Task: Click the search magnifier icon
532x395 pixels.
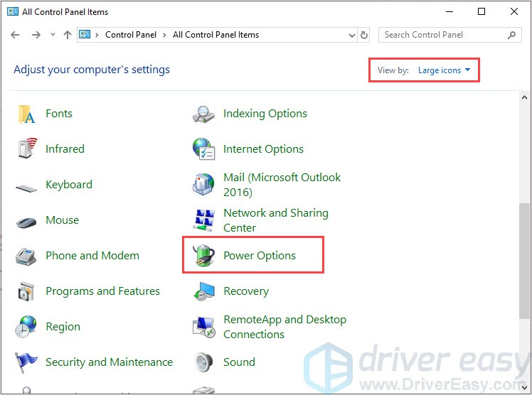Action: 511,35
